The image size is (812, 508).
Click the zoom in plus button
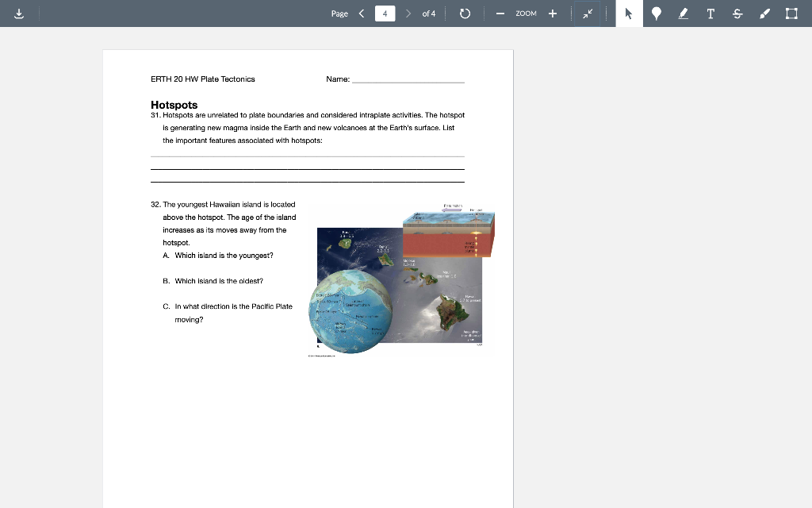point(552,13)
